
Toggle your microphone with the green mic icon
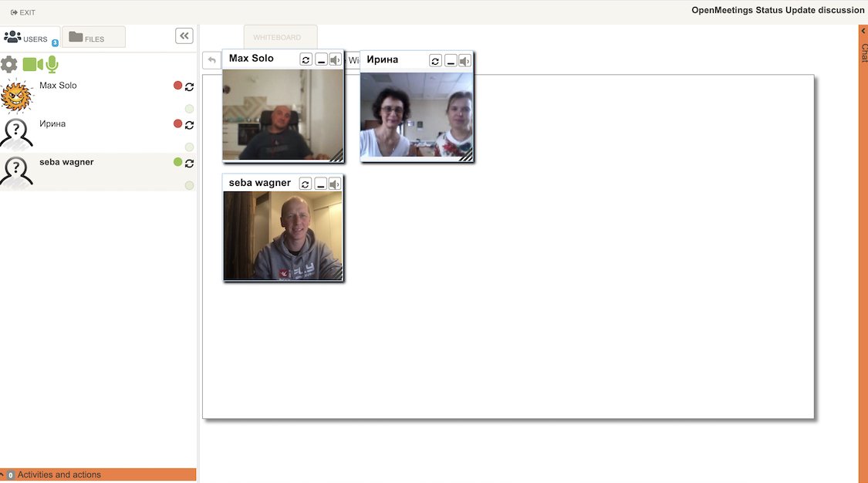click(52, 64)
